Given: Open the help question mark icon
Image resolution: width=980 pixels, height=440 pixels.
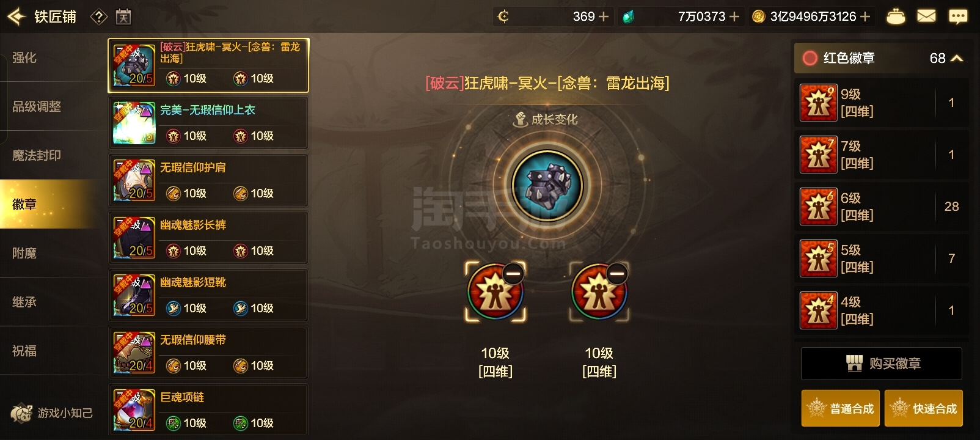Looking at the screenshot, I should click(99, 17).
